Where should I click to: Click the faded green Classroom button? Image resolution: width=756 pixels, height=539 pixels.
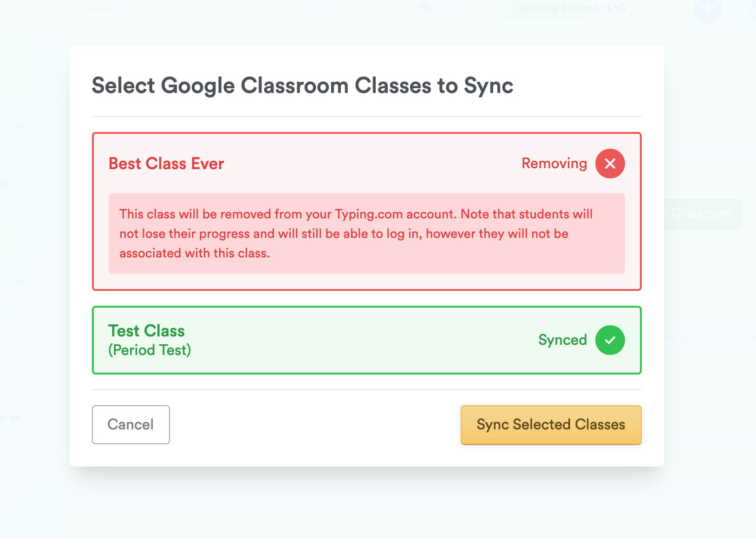(702, 214)
